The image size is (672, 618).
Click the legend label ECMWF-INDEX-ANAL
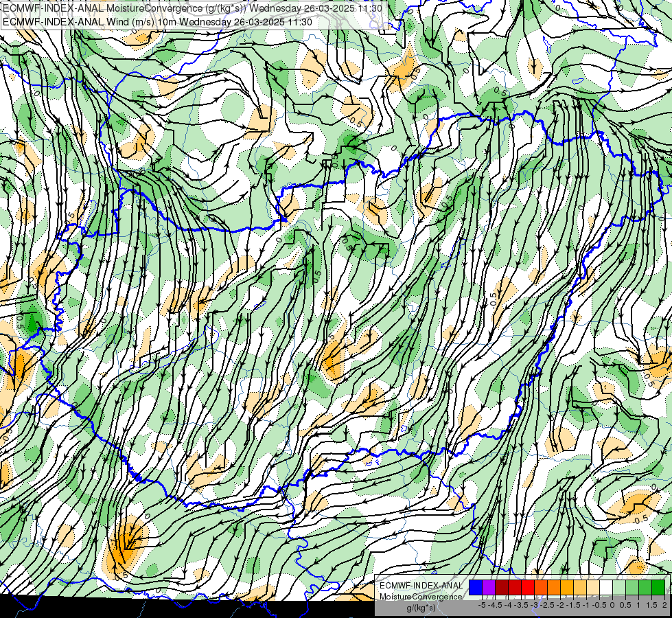[421, 586]
